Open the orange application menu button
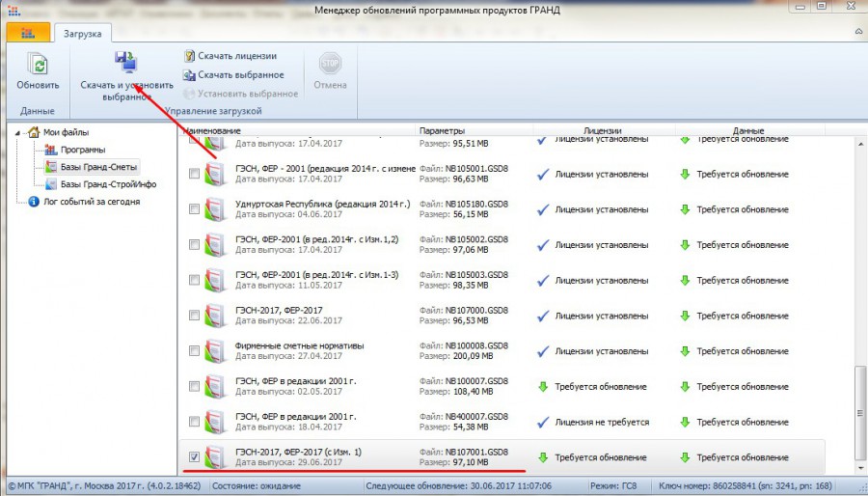Image resolution: width=868 pixels, height=496 pixels. click(28, 33)
